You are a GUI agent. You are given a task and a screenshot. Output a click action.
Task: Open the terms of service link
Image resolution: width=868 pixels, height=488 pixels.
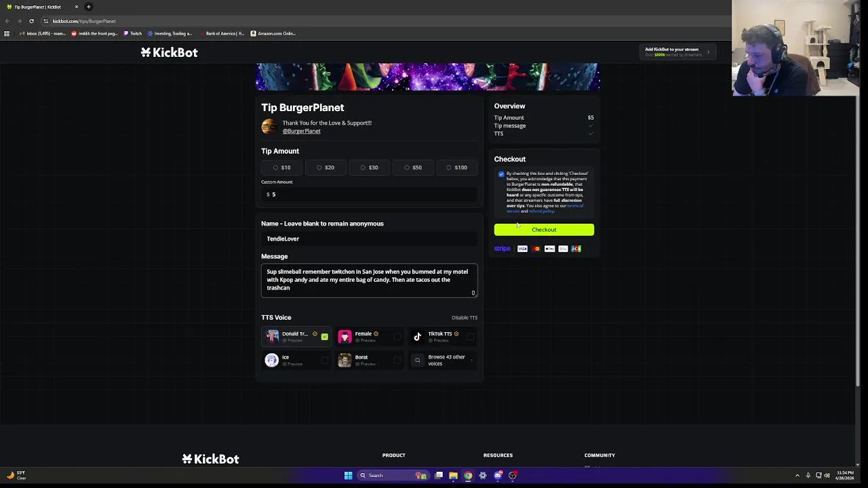[545, 208]
